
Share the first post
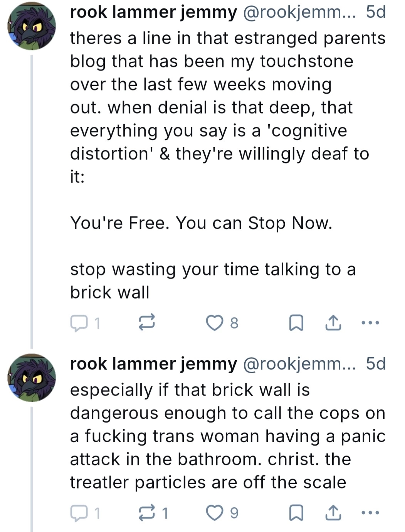coord(333,323)
